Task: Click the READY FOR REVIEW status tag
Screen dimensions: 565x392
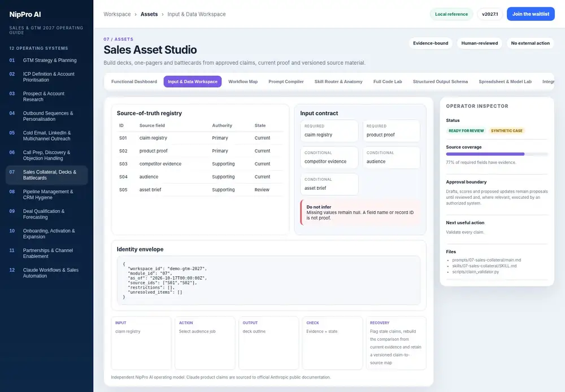Action: point(466,131)
